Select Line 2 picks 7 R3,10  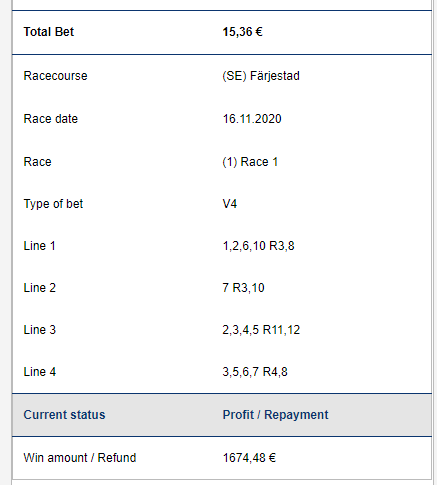[243, 288]
